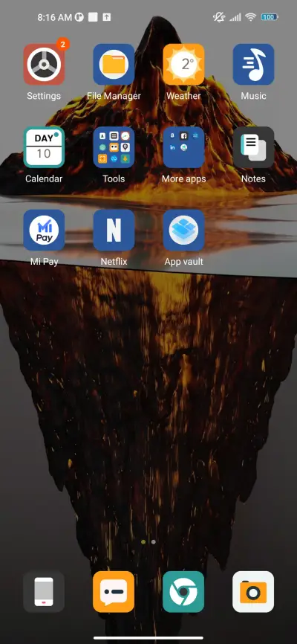Tap the Settings label text
This screenshot has height=644, width=297.
click(44, 96)
